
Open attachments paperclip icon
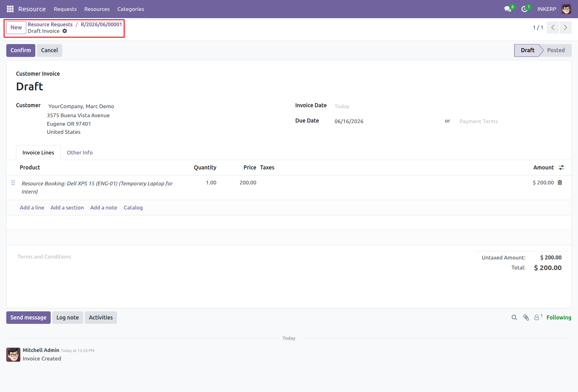(x=526, y=318)
